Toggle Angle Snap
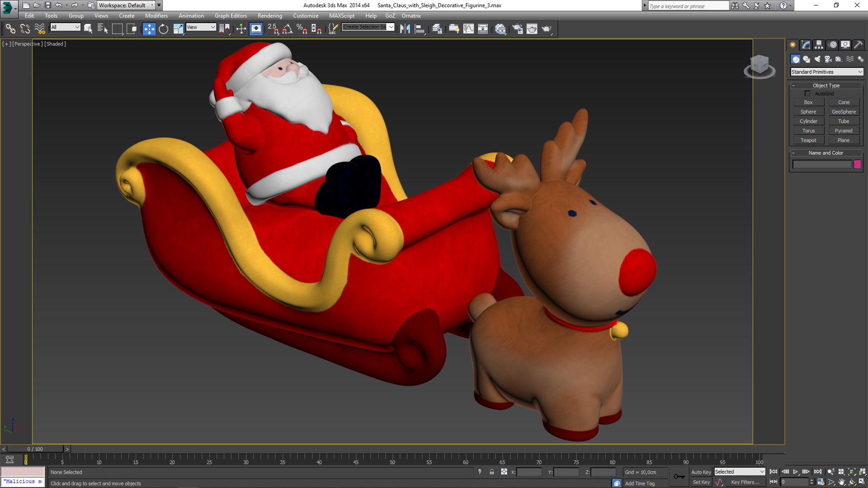868x488 pixels. pyautogui.click(x=287, y=29)
